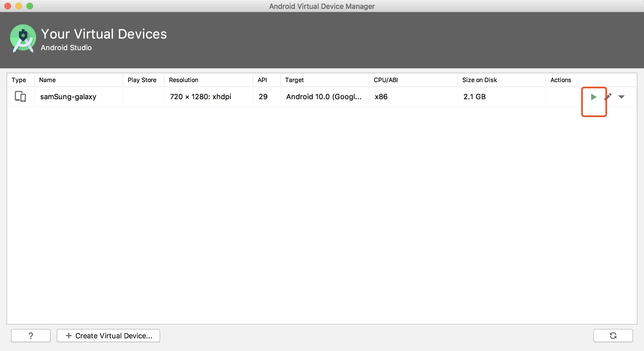The image size is (644, 351).
Task: Click the Android 10.0 target cell
Action: click(x=324, y=97)
